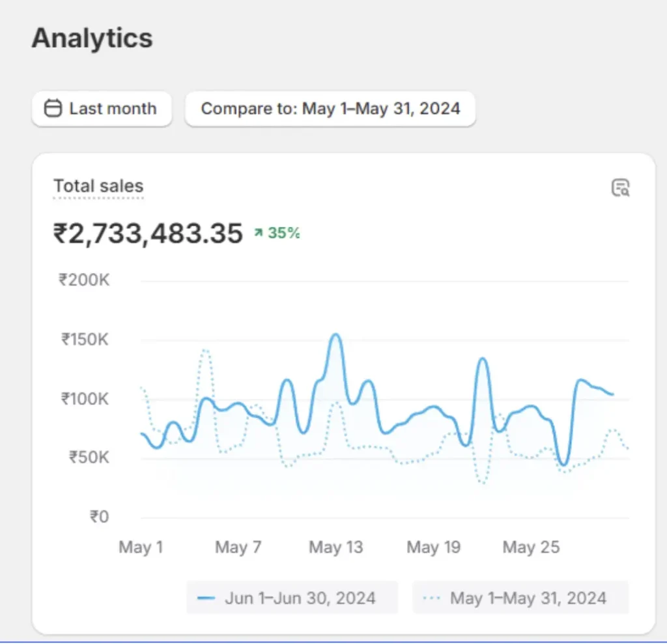
Task: Open the Total sales report icon
Action: point(620,188)
